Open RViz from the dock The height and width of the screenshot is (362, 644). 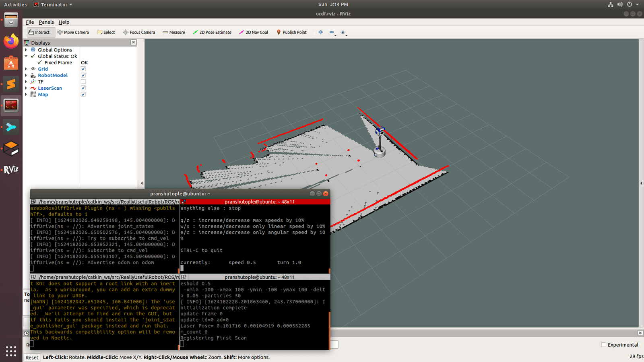(x=11, y=170)
